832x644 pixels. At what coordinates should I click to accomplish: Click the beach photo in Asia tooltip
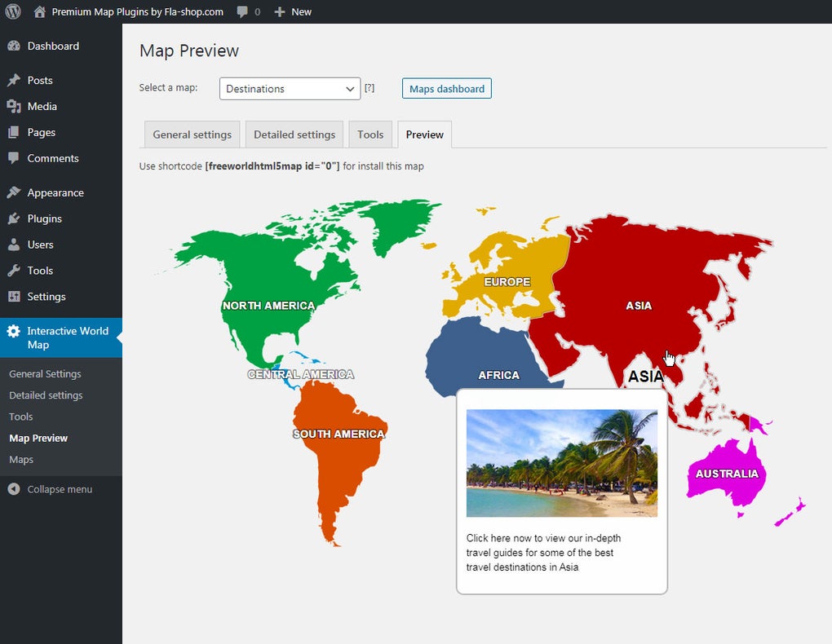click(561, 462)
